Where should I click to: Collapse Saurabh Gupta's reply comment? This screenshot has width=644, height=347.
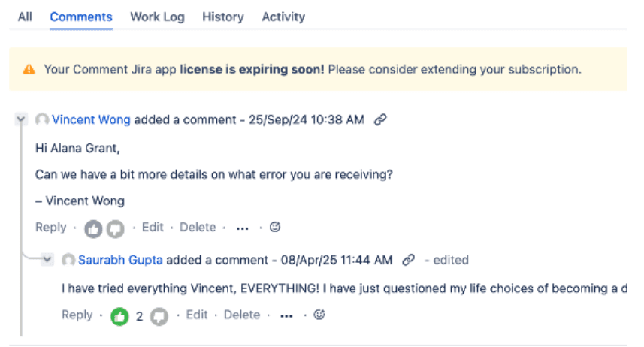pos(48,260)
